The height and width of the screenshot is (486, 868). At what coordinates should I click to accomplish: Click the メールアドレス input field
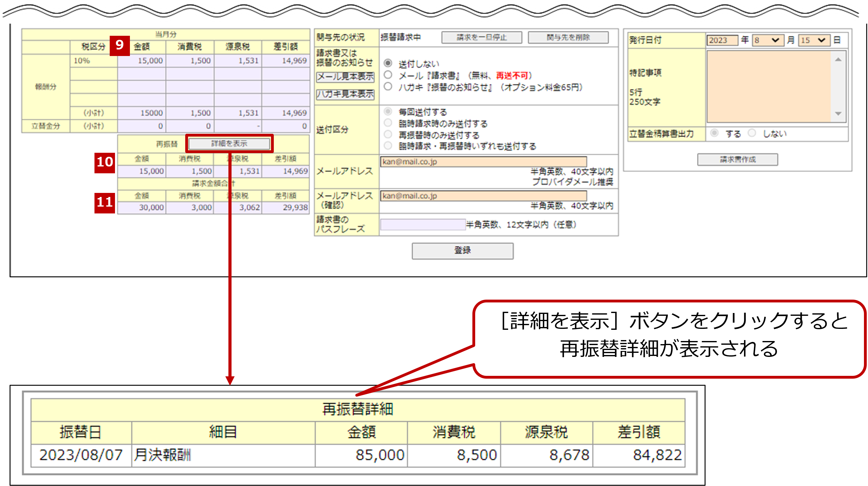[x=483, y=161]
